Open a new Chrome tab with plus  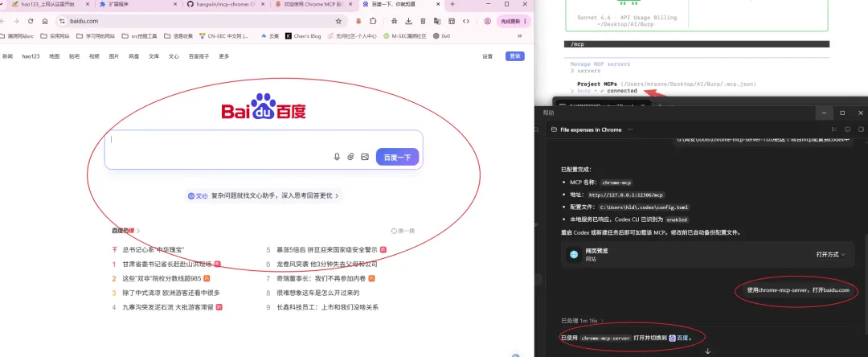(452, 5)
